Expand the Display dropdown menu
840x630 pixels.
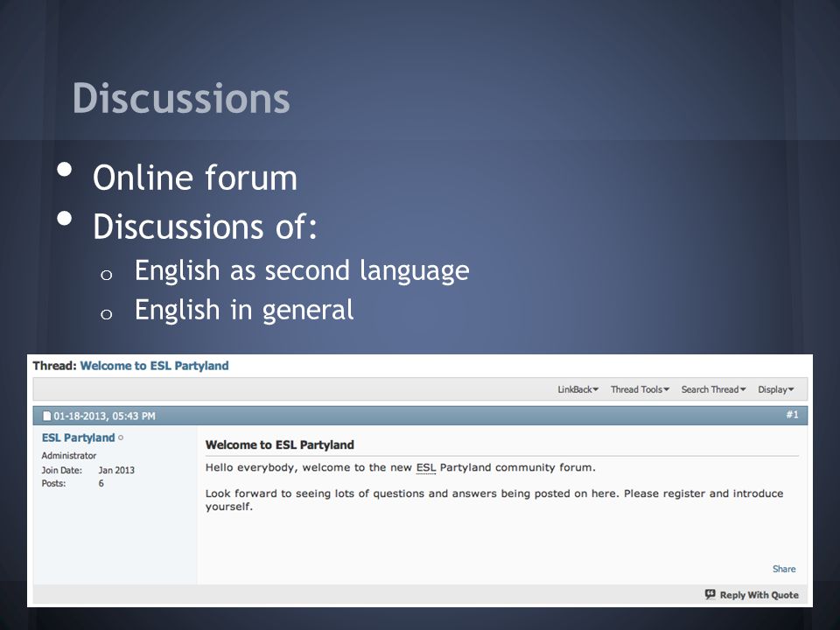pyautogui.click(x=776, y=389)
